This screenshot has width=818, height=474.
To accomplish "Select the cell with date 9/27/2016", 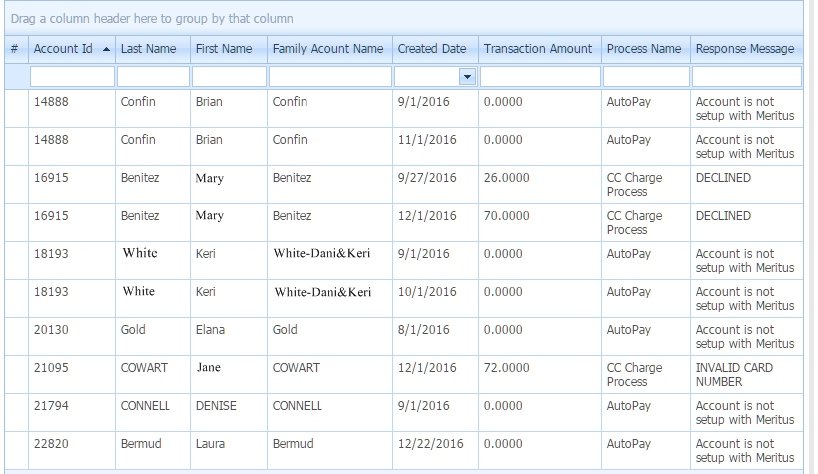I will [x=435, y=185].
